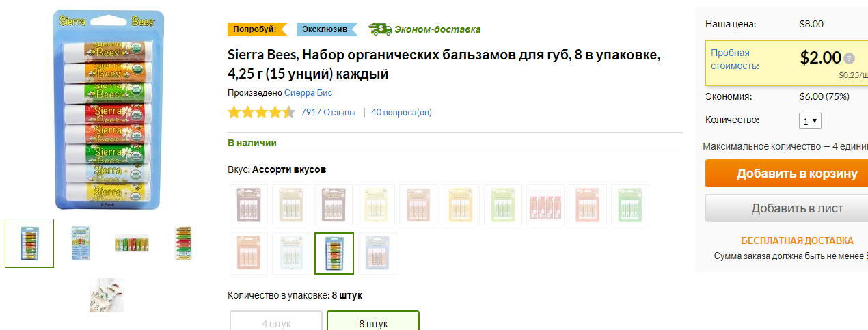868x330 pixels.
Task: Click the Эконом-доставка truck icon
Action: point(379,29)
